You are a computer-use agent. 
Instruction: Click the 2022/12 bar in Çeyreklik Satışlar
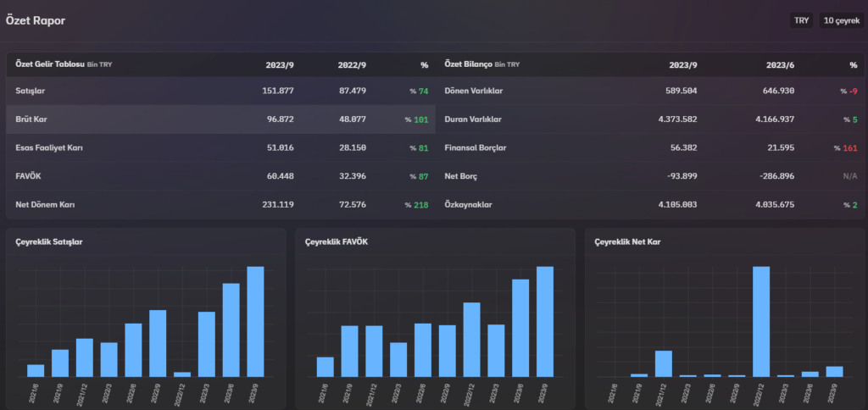pos(182,374)
